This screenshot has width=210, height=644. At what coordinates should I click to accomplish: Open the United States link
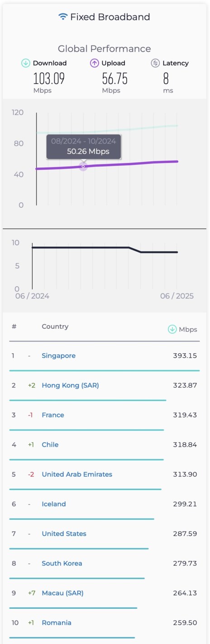pos(64,533)
